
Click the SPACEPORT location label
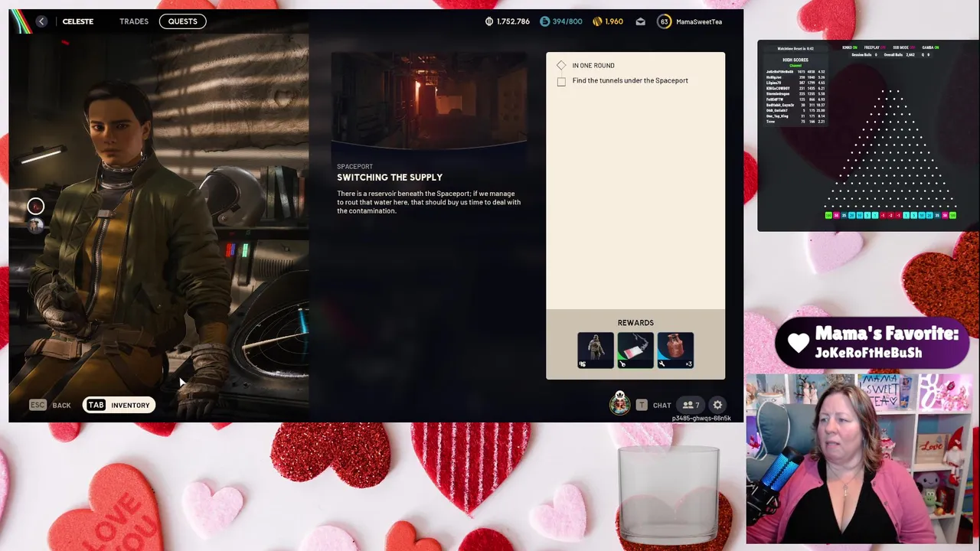[x=354, y=167]
